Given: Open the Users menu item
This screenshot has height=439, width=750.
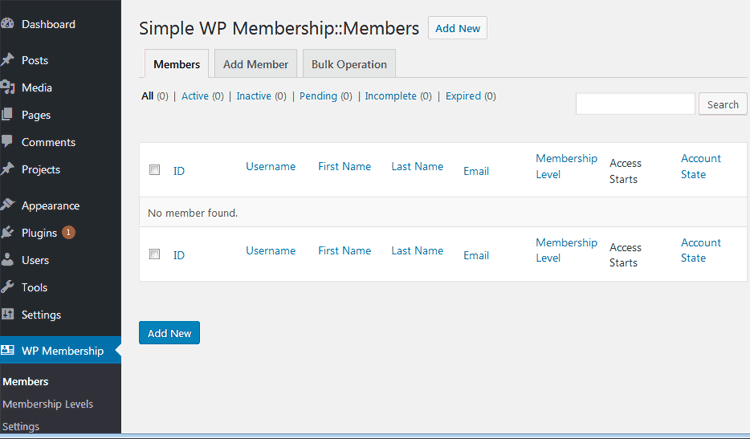Looking at the screenshot, I should tap(35, 260).
